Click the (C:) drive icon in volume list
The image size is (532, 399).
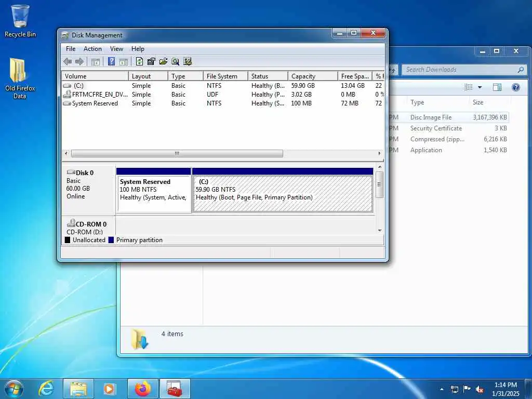pos(67,86)
